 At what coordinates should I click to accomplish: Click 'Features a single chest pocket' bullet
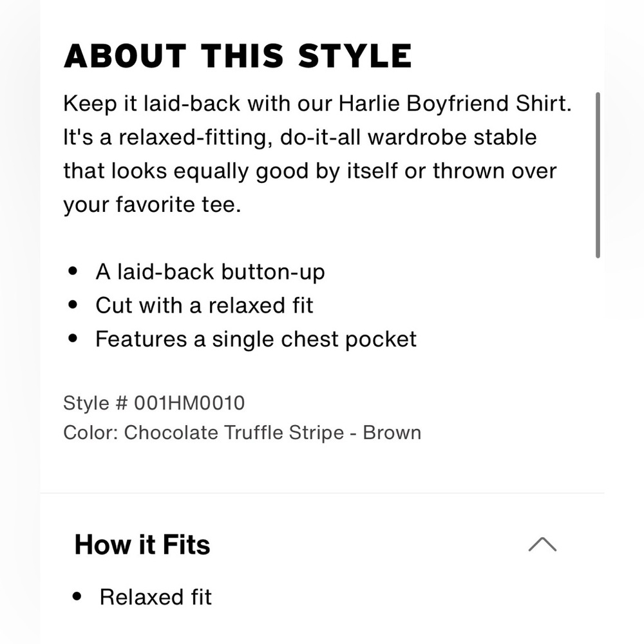tap(256, 339)
